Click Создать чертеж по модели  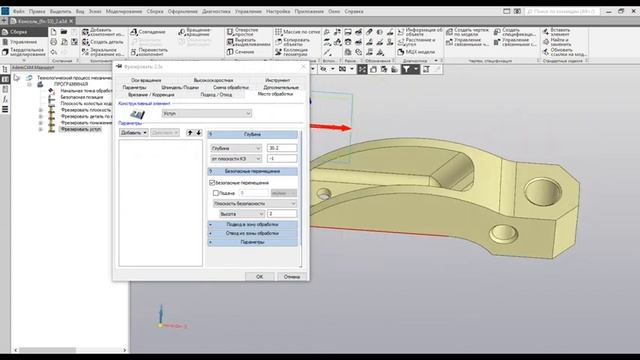467,32
